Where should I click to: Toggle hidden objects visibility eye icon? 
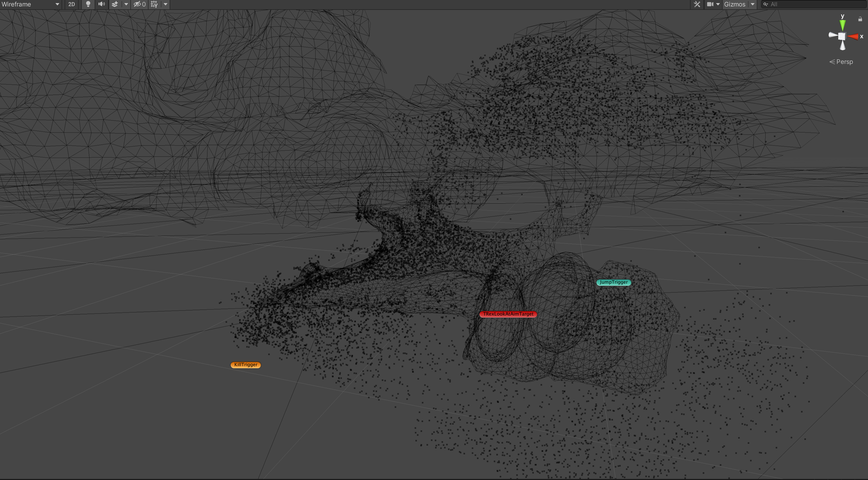139,4
